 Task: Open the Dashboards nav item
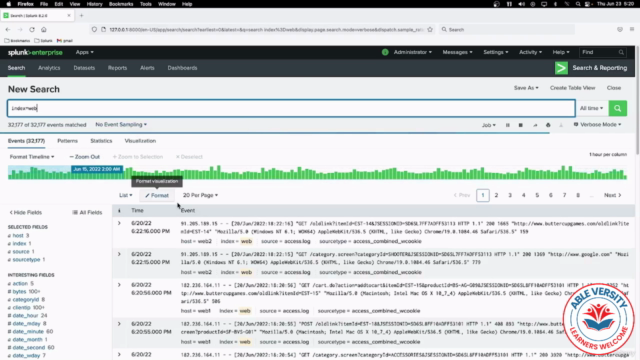tap(182, 68)
